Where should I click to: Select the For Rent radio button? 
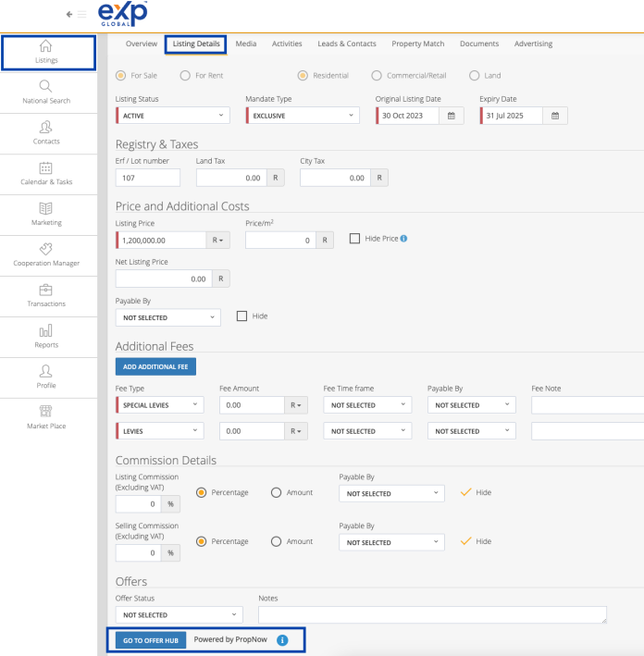pyautogui.click(x=186, y=75)
